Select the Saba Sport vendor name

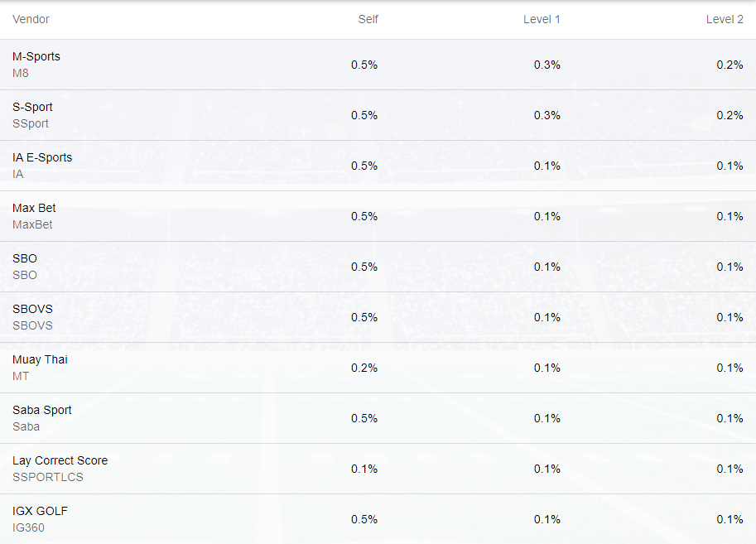(x=42, y=410)
